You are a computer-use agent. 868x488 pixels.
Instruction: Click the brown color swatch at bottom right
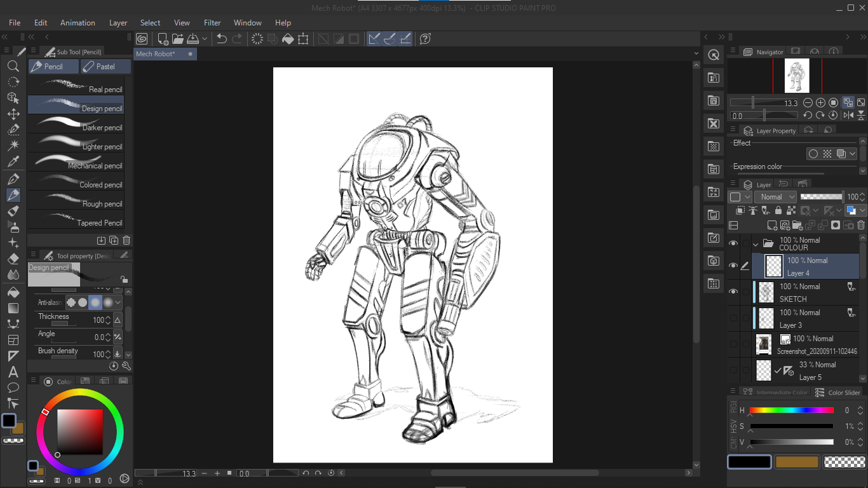(797, 462)
